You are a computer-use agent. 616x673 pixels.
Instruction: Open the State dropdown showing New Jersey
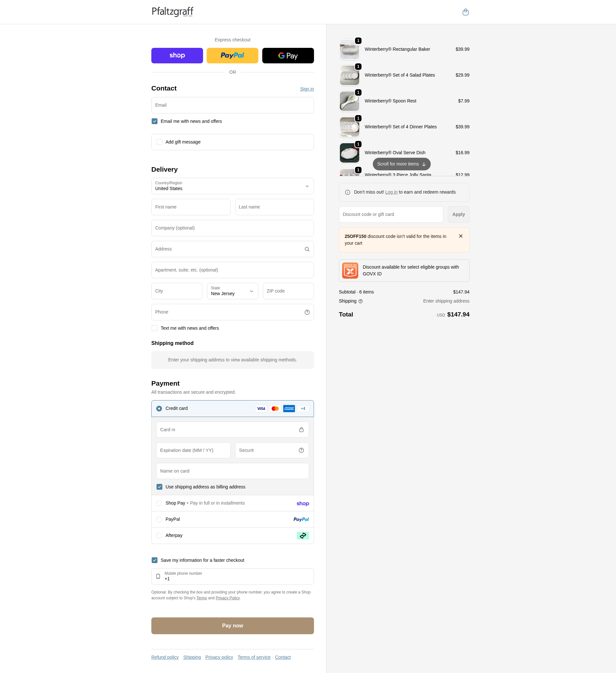pos(232,291)
